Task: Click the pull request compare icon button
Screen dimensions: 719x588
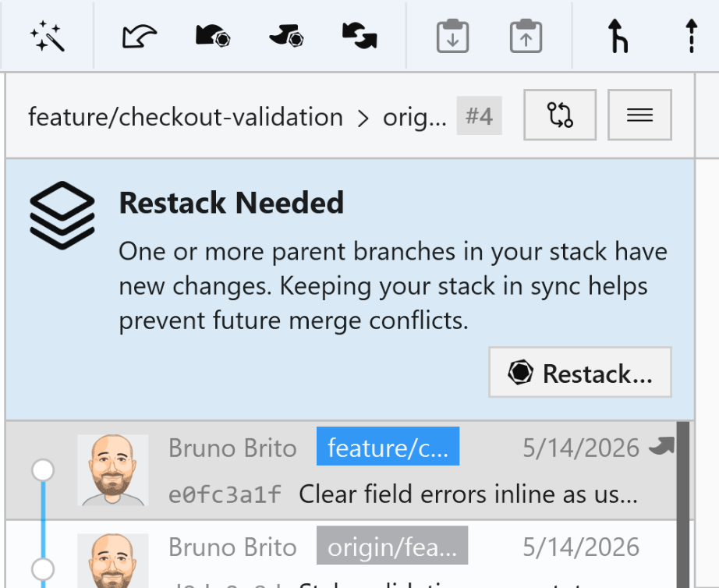Action: point(560,115)
